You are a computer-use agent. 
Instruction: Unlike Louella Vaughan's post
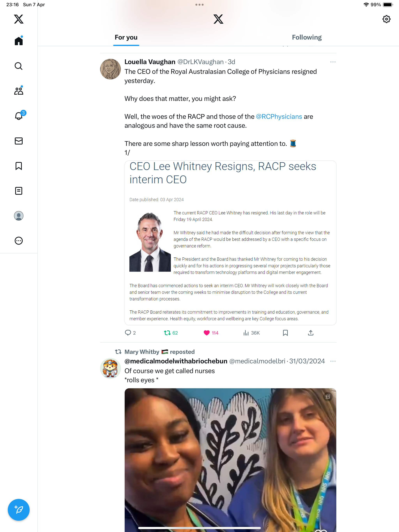[211, 333]
